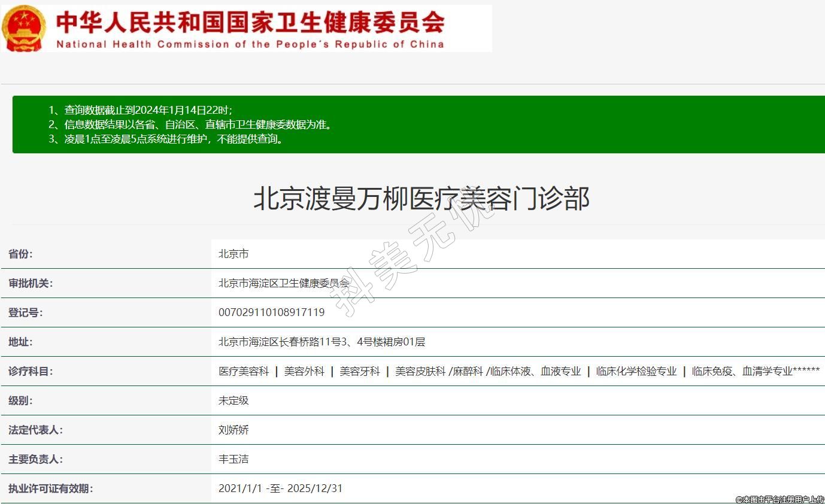
Task: Click 临床化学检验专业 in the departments row
Action: (x=636, y=372)
